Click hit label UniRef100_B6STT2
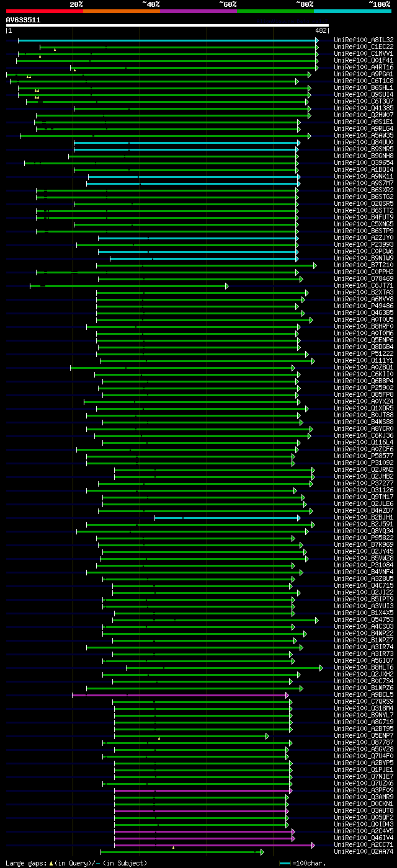This screenshot has width=397, height=868. [x=364, y=210]
